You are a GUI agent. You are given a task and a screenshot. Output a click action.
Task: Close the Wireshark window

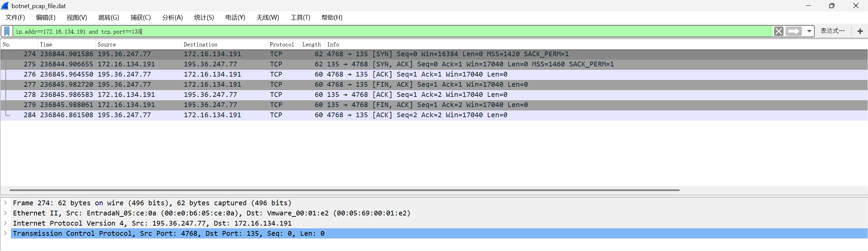point(856,6)
